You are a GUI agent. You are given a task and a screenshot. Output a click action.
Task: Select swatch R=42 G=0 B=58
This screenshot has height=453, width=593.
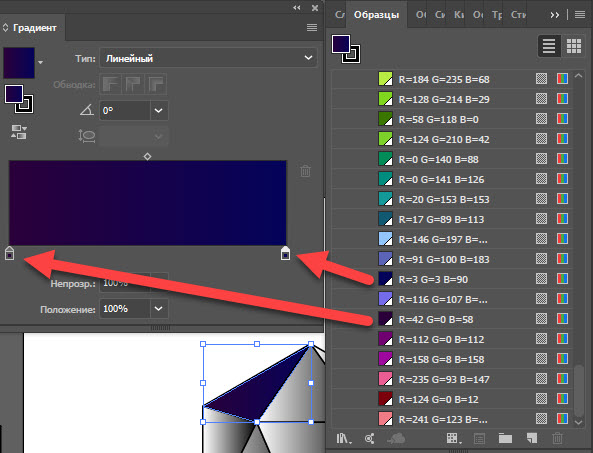(x=452, y=319)
